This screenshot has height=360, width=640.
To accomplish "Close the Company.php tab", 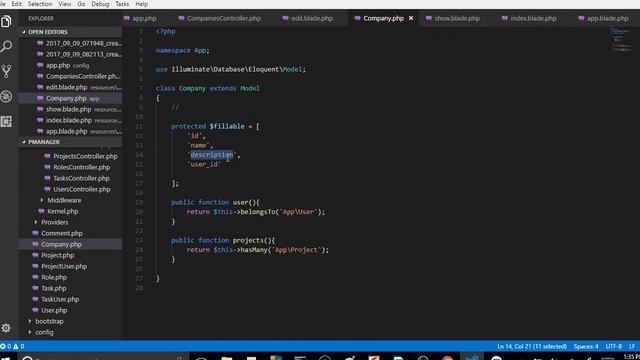I will point(411,18).
